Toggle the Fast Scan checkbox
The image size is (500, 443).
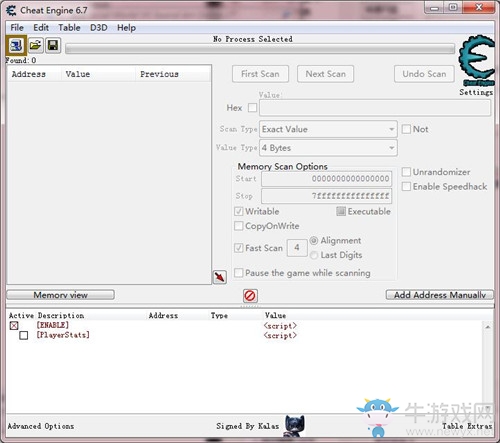tap(238, 248)
